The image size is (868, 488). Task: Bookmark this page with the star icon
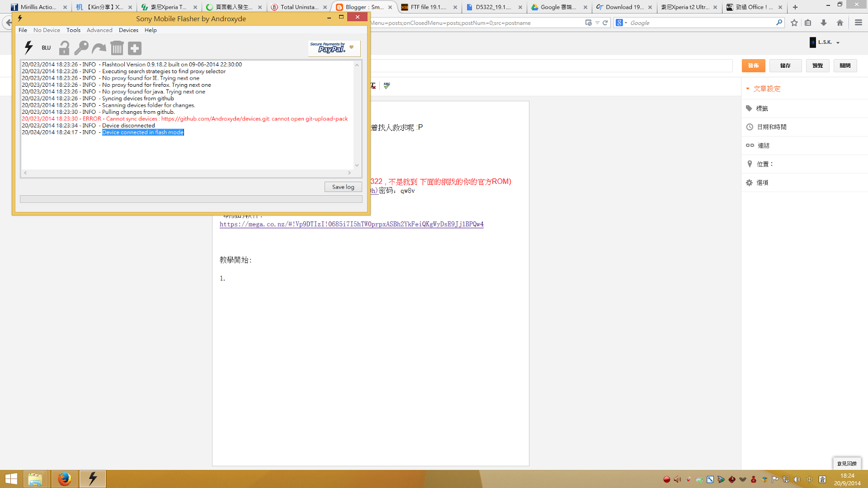[794, 23]
